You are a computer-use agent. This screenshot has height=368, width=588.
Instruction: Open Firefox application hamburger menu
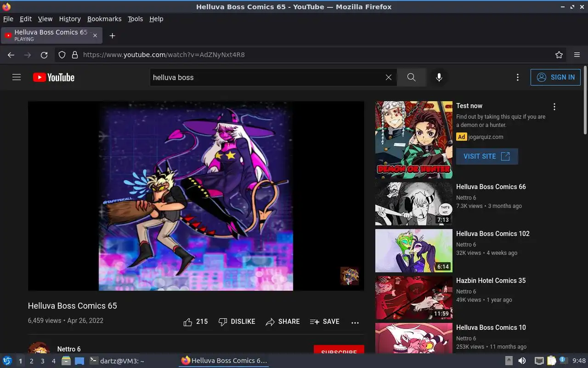click(x=577, y=55)
